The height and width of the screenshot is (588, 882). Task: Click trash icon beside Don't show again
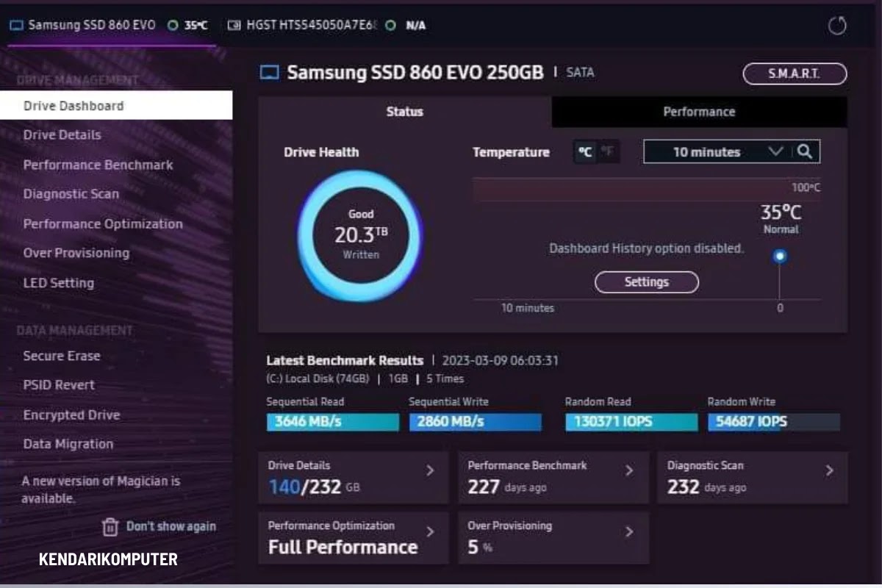pyautogui.click(x=110, y=526)
